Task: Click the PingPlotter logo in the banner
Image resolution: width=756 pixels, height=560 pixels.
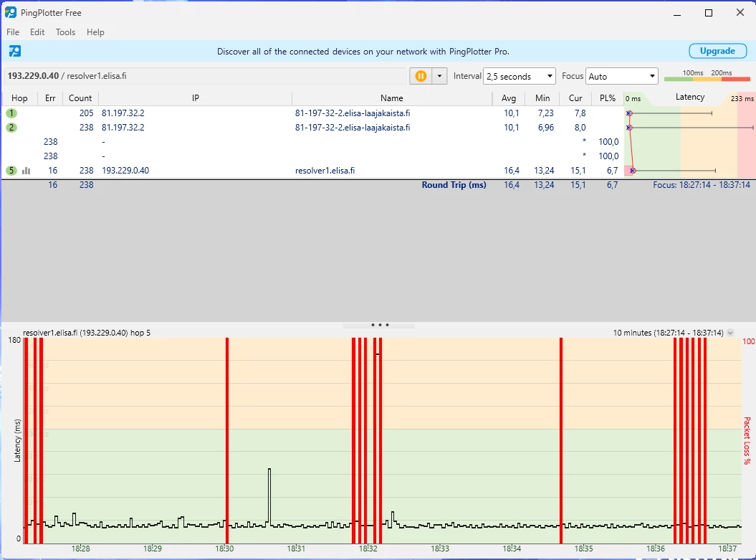Action: tap(14, 51)
